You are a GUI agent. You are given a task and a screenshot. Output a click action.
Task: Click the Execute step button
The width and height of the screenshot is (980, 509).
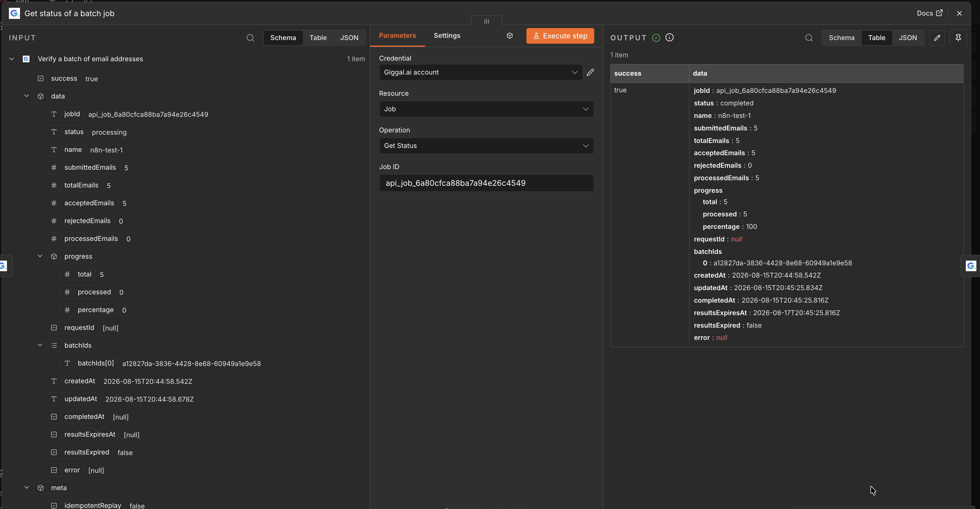[560, 36]
